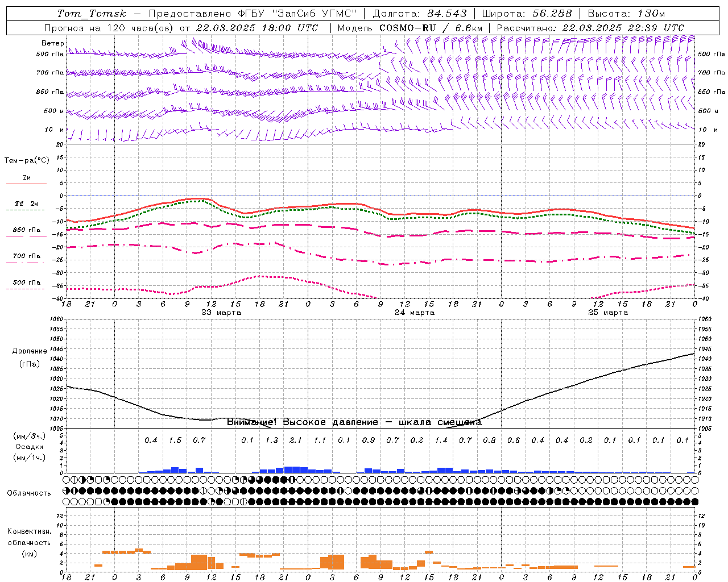Click the precipitation value "0.9"
The width and height of the screenshot is (728, 582).
[369, 440]
